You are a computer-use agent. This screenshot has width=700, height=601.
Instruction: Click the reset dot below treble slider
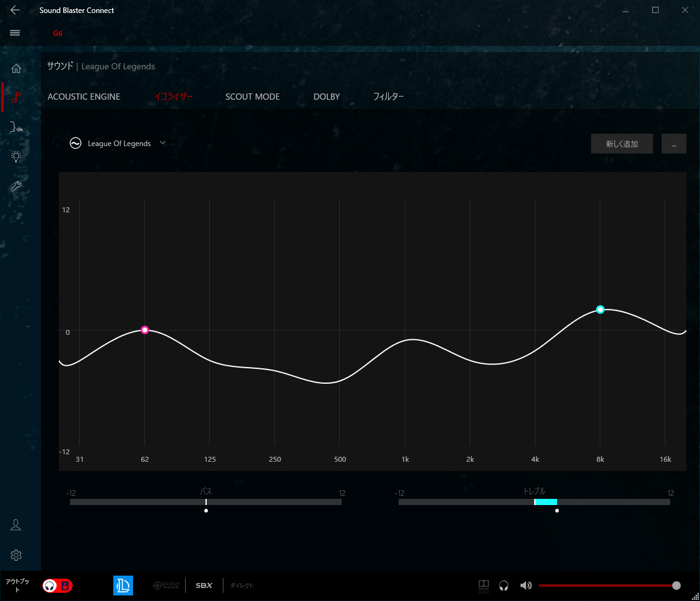(556, 511)
